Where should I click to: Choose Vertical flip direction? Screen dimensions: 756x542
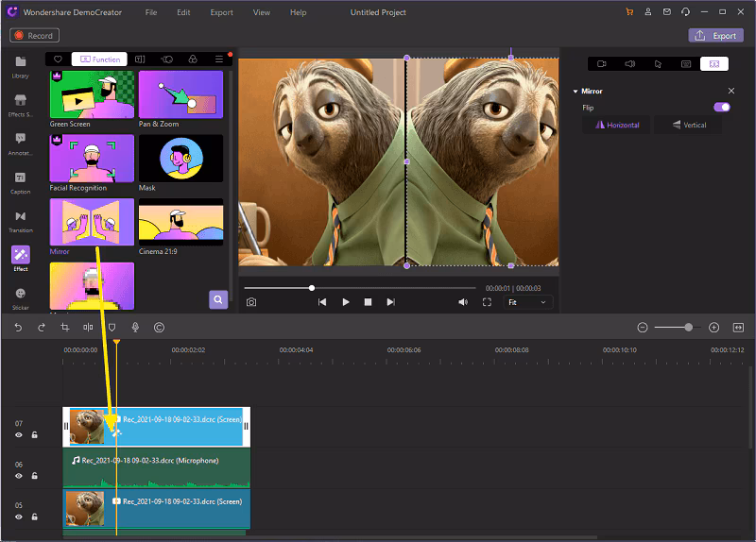[688, 125]
